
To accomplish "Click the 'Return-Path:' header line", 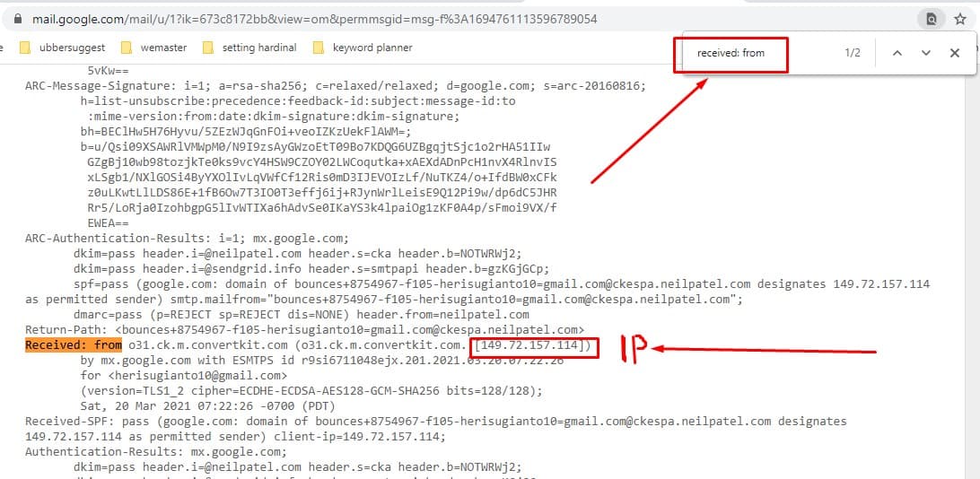I will click(x=304, y=330).
